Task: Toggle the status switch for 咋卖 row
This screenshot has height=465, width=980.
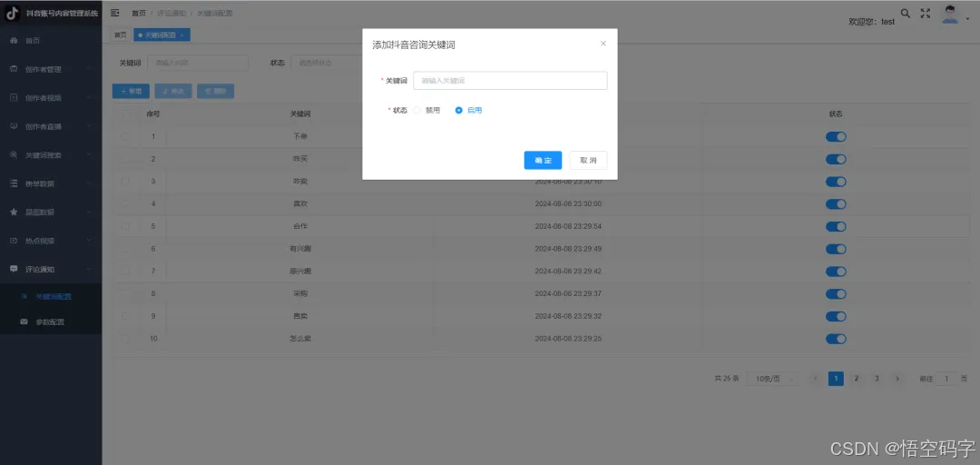Action: pyautogui.click(x=836, y=182)
